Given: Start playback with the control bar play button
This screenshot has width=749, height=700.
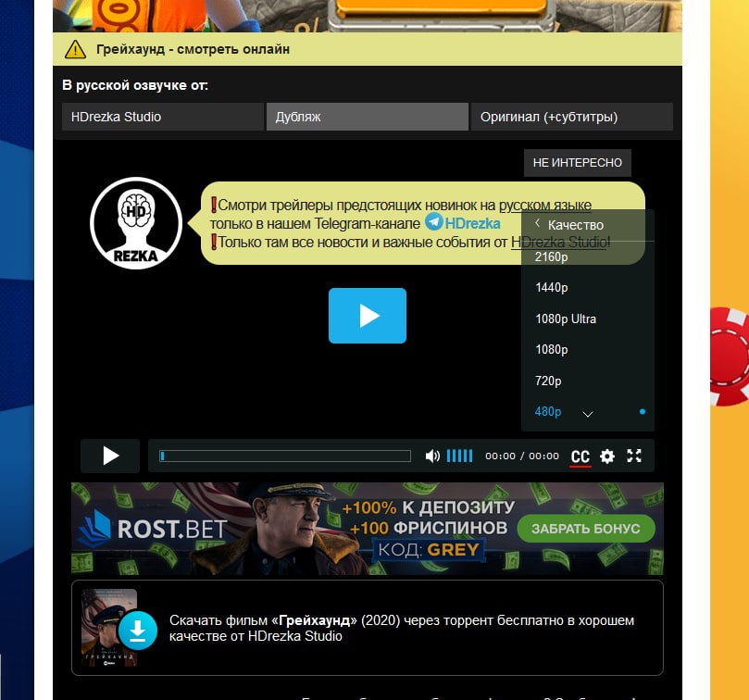Looking at the screenshot, I should point(110,456).
